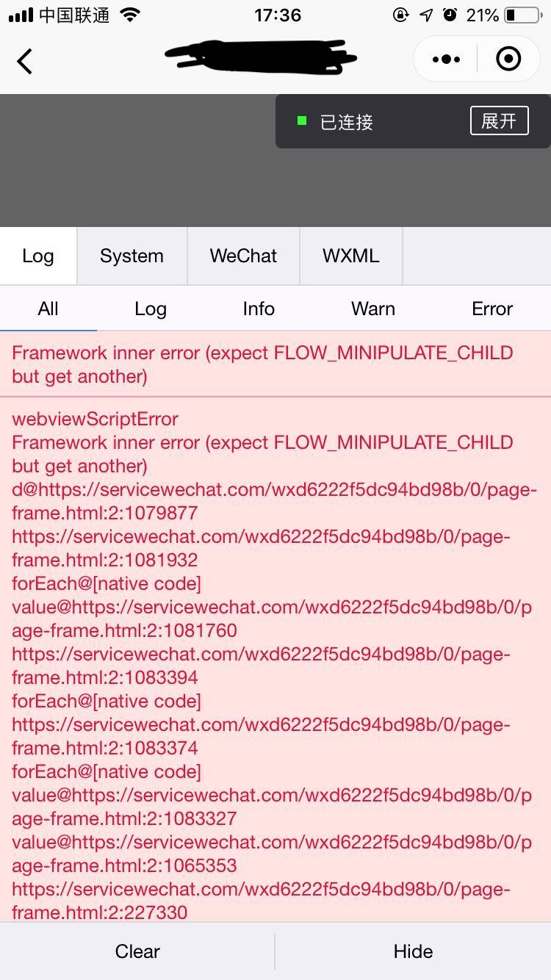Tap the location arrow status icon
Screen dimensions: 551x980
coord(426,15)
